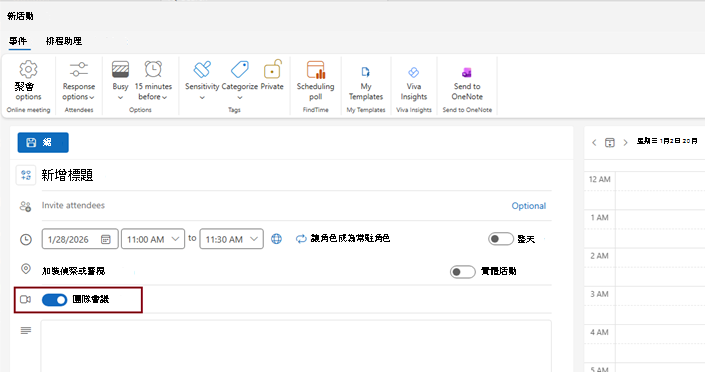Click the clock icon by date
The width and height of the screenshot is (705, 372).
tap(26, 240)
